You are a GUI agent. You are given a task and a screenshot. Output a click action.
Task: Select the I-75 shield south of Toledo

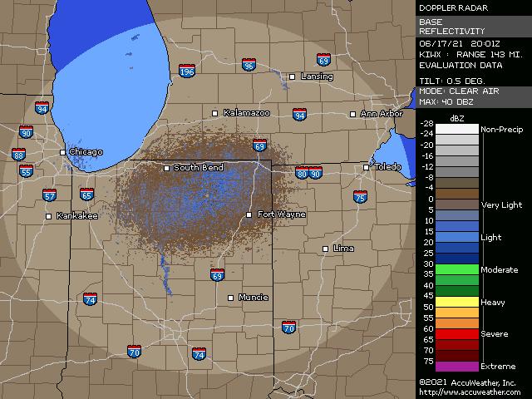(360, 197)
